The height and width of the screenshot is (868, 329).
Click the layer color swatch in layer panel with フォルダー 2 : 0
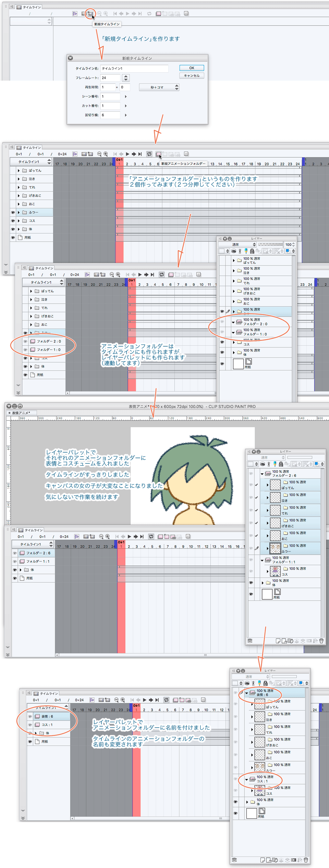288,251
